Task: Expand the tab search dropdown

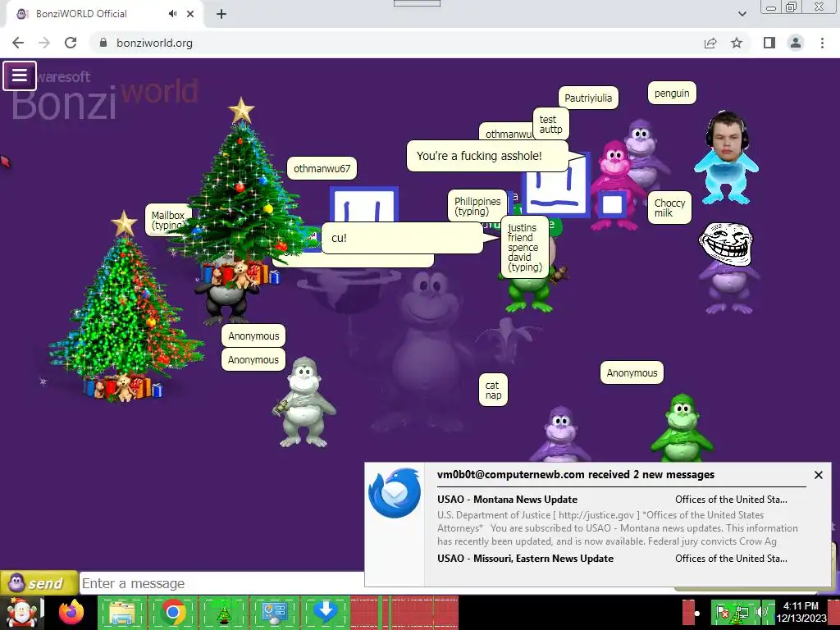Action: pos(742,14)
